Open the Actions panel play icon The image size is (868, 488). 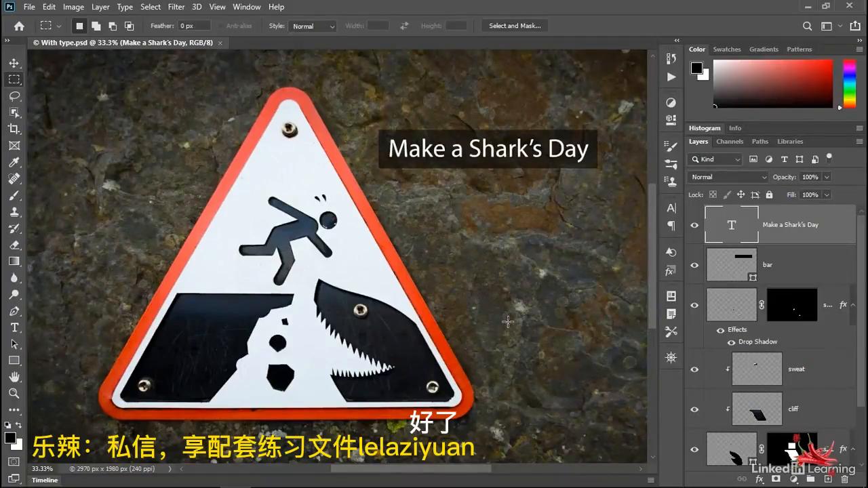671,77
